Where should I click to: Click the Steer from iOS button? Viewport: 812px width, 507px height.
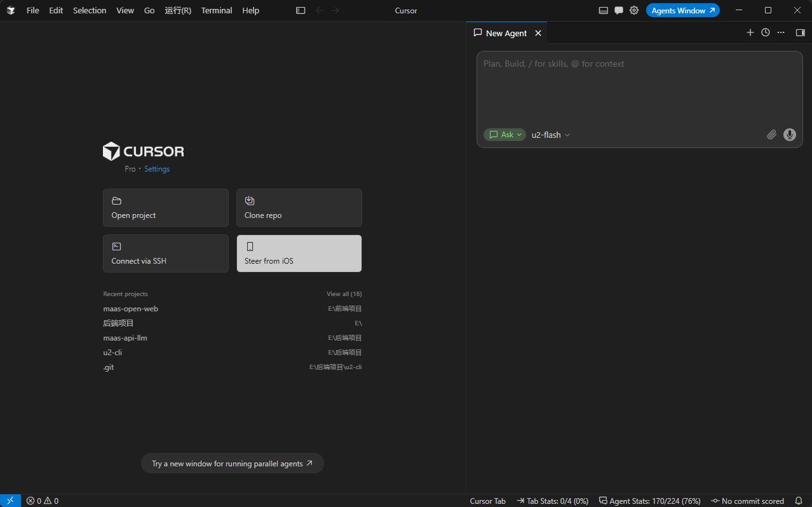[299, 253]
